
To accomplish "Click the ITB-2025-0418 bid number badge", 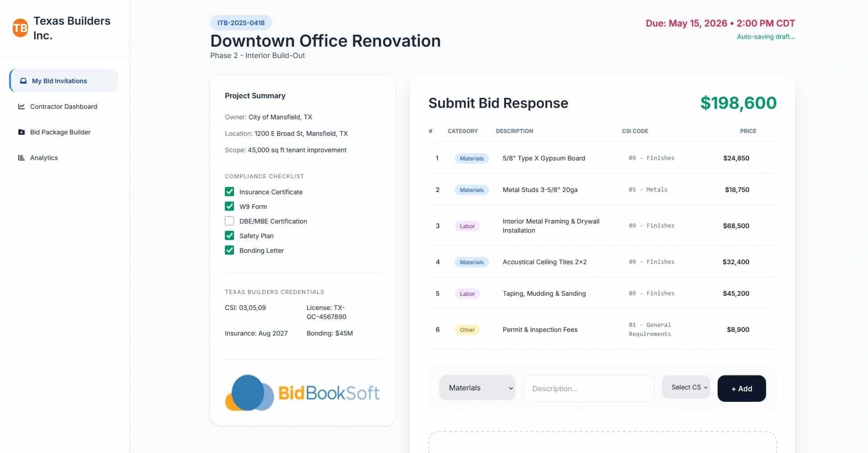I will point(241,23).
